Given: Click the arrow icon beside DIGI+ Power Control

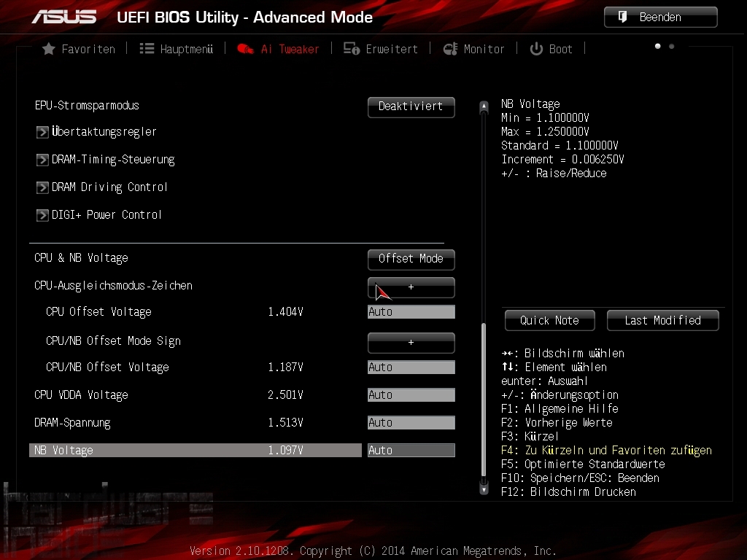Looking at the screenshot, I should tap(42, 215).
